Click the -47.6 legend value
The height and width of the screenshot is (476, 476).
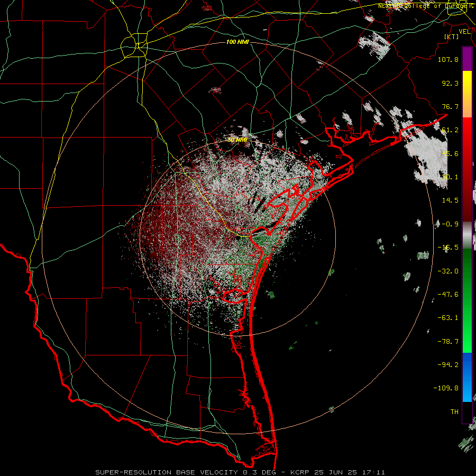[x=448, y=295]
